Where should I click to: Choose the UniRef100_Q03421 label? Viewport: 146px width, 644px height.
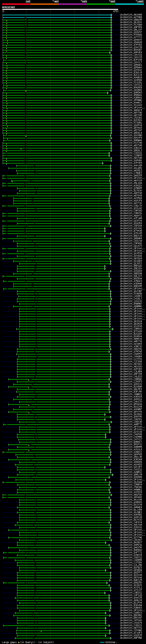(131, 586)
